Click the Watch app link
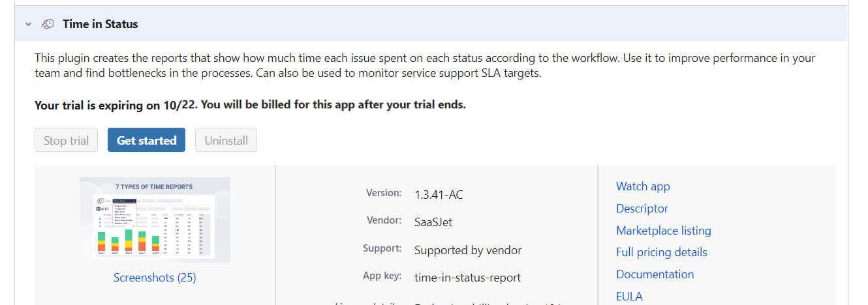This screenshot has width=868, height=305. 643,186
